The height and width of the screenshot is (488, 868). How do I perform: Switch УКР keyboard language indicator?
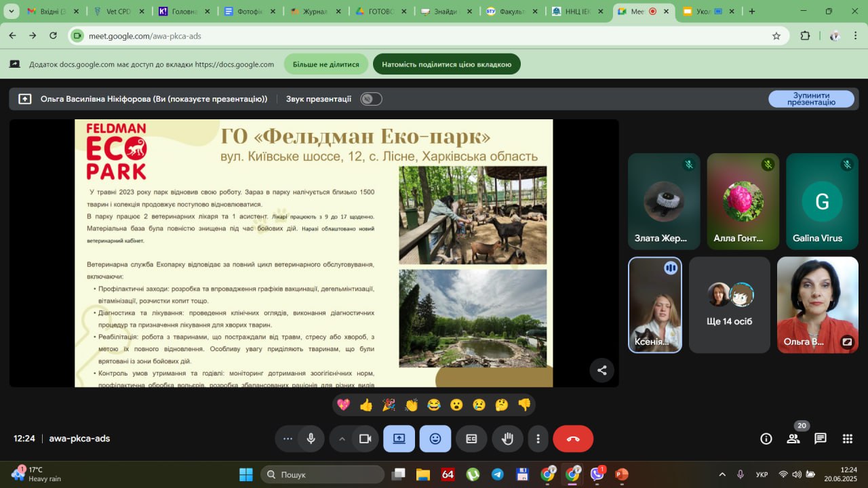pyautogui.click(x=762, y=474)
